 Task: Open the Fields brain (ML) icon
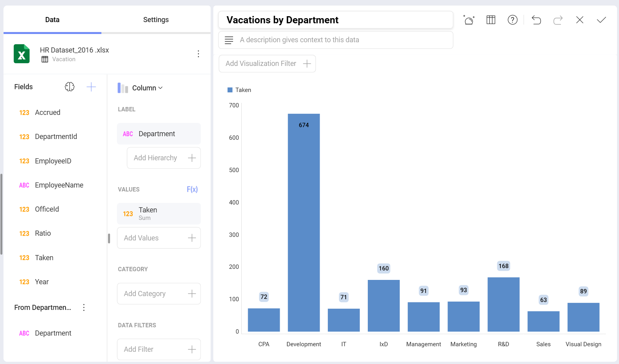70,87
